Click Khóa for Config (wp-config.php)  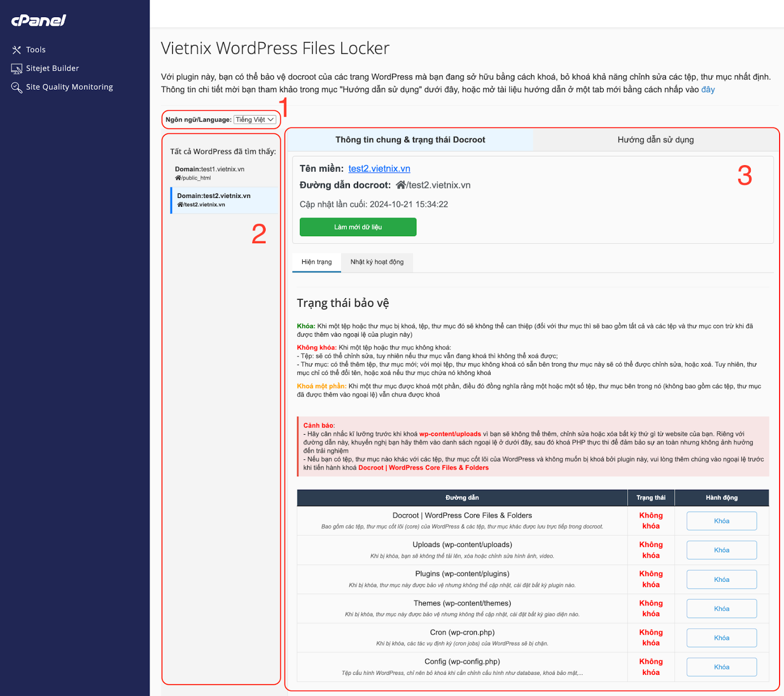coord(721,667)
